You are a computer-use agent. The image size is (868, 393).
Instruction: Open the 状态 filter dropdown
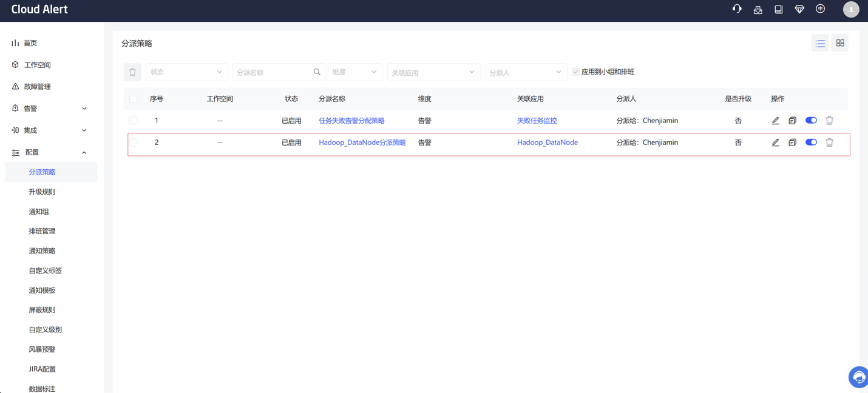pos(187,72)
